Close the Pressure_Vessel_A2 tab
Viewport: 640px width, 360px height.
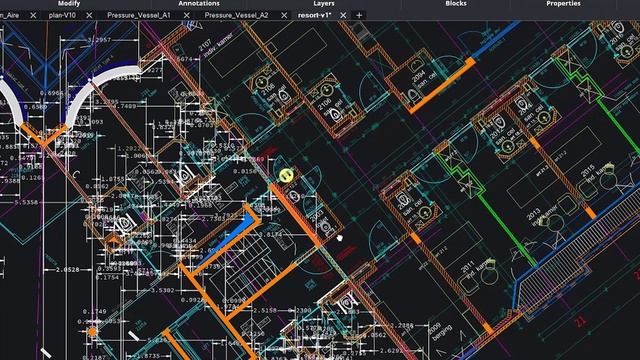pyautogui.click(x=284, y=15)
